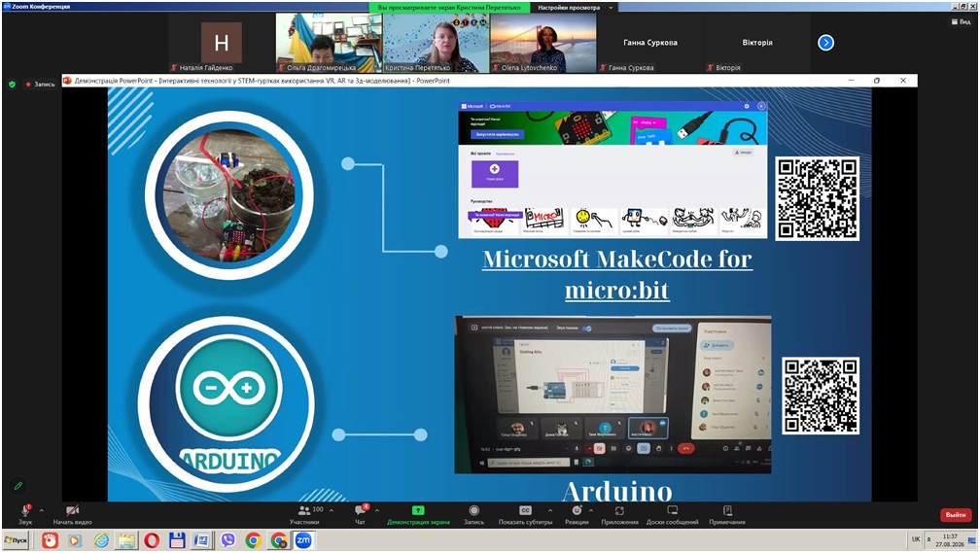Image resolution: width=980 pixels, height=553 pixels.
Task: Select Кристина Перетятько video tile
Action: [436, 43]
